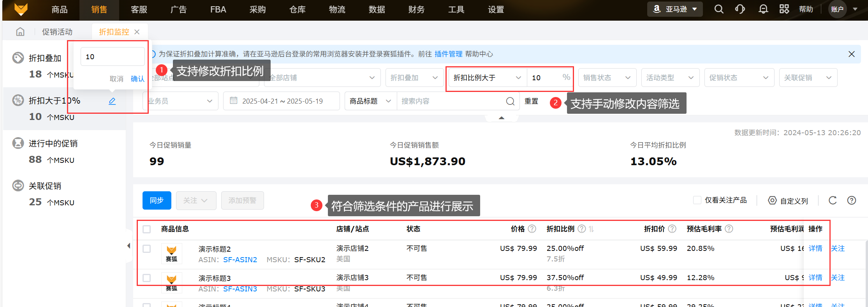
Task: Close the blue plugin notice banner
Action: pyautogui.click(x=852, y=54)
